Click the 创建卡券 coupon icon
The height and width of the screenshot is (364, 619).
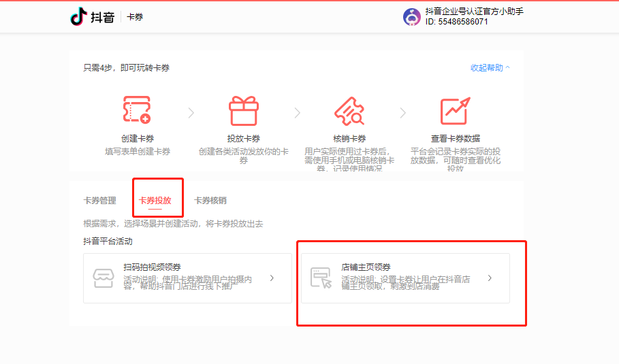[x=137, y=110]
